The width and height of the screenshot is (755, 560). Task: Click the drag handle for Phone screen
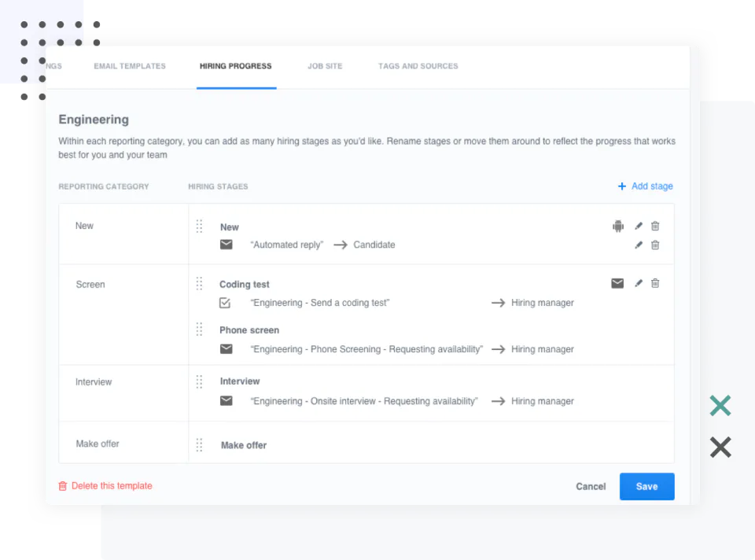click(199, 330)
